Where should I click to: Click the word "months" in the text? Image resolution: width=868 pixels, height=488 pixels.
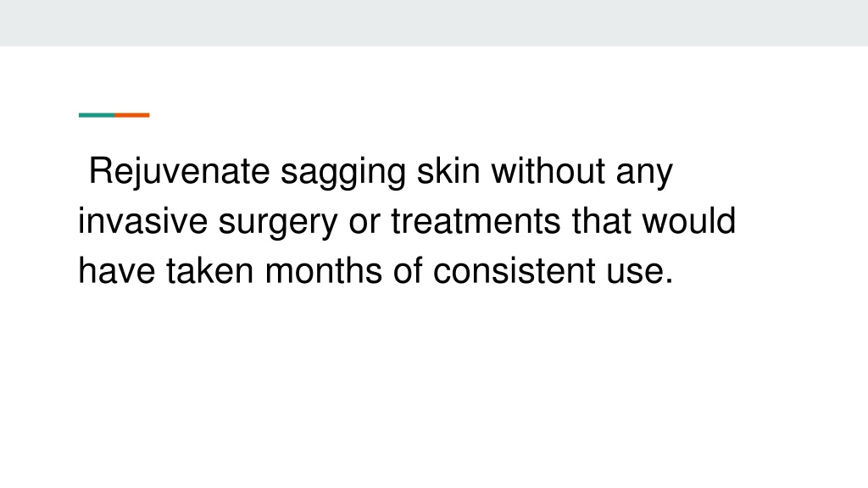pyautogui.click(x=324, y=270)
